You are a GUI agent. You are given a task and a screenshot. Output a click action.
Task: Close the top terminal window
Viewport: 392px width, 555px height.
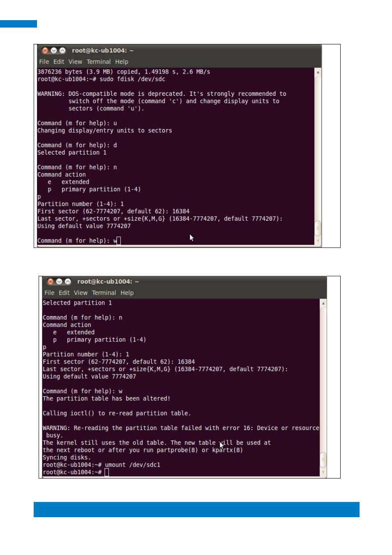[45, 51]
